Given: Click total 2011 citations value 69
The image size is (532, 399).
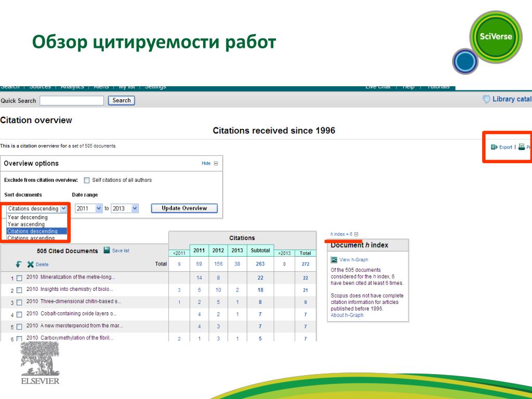Looking at the screenshot, I should coord(199,264).
